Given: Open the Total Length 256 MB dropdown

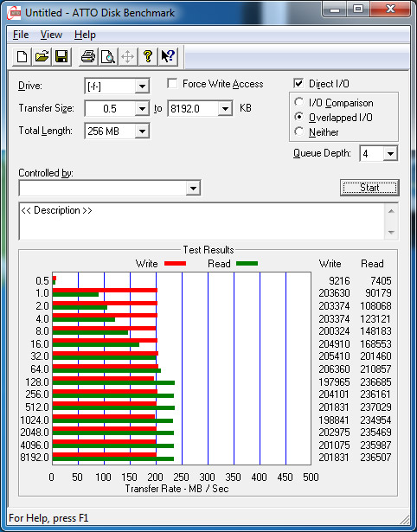Looking at the screenshot, I should pyautogui.click(x=142, y=131).
